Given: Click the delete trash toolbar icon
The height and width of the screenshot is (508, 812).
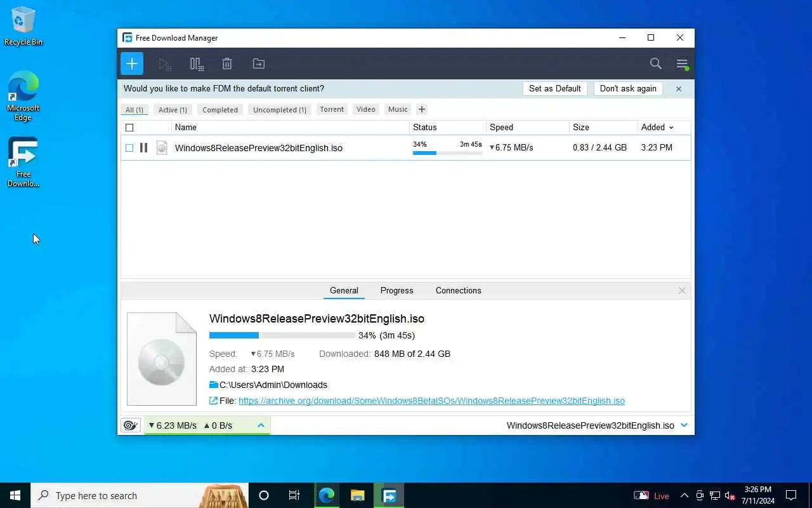Looking at the screenshot, I should (x=227, y=63).
